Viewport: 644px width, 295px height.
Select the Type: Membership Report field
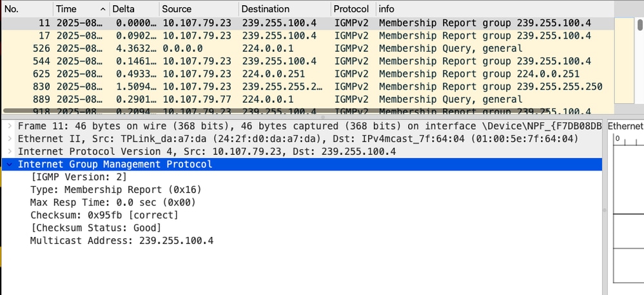pos(115,190)
